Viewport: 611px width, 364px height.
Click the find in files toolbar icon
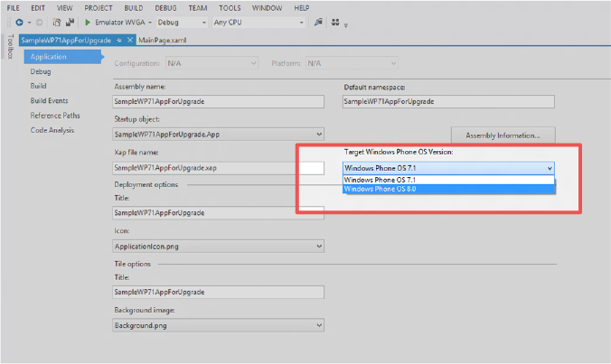pos(318,23)
